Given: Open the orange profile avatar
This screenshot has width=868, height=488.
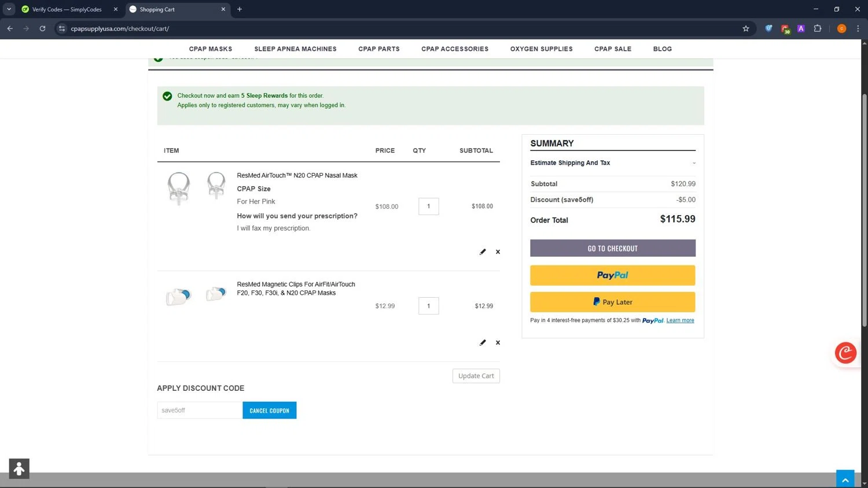Looking at the screenshot, I should click(x=841, y=28).
